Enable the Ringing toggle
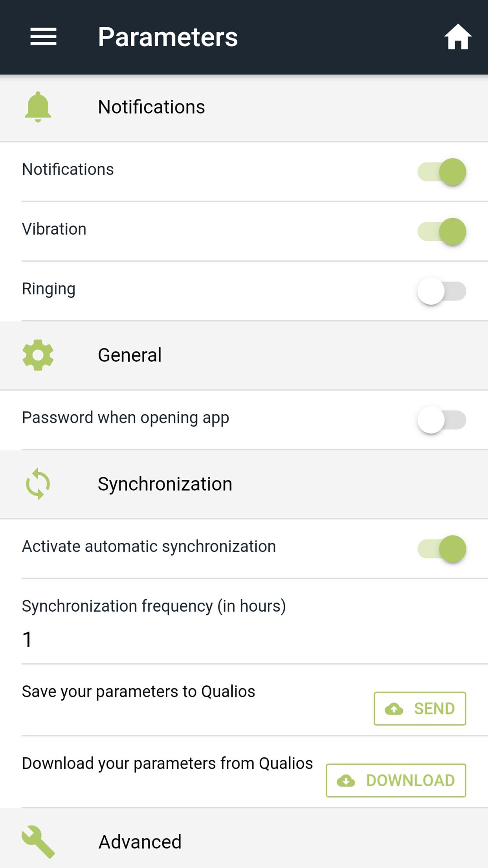Viewport: 488px width, 868px height. (x=442, y=291)
